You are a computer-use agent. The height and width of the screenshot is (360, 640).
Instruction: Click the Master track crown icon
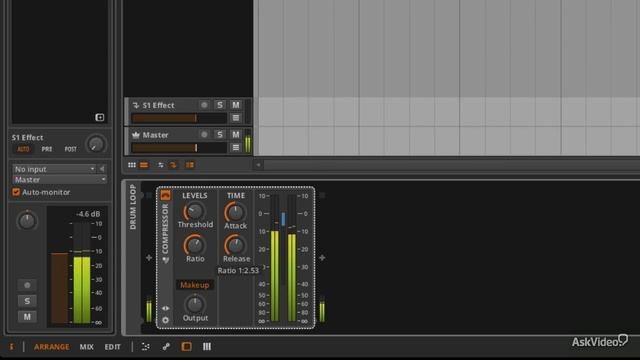tap(136, 135)
